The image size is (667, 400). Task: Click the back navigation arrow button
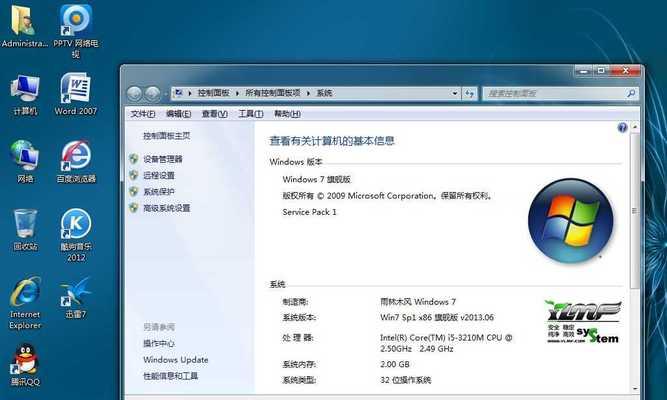click(134, 93)
